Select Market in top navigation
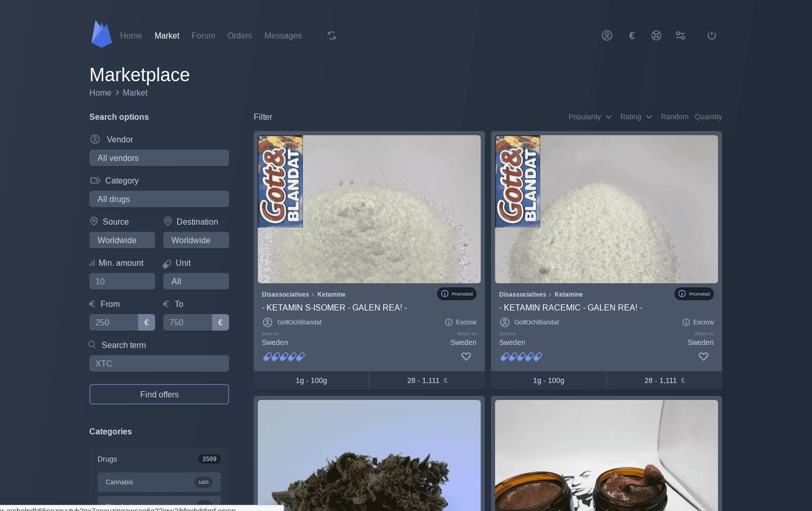 tap(167, 35)
